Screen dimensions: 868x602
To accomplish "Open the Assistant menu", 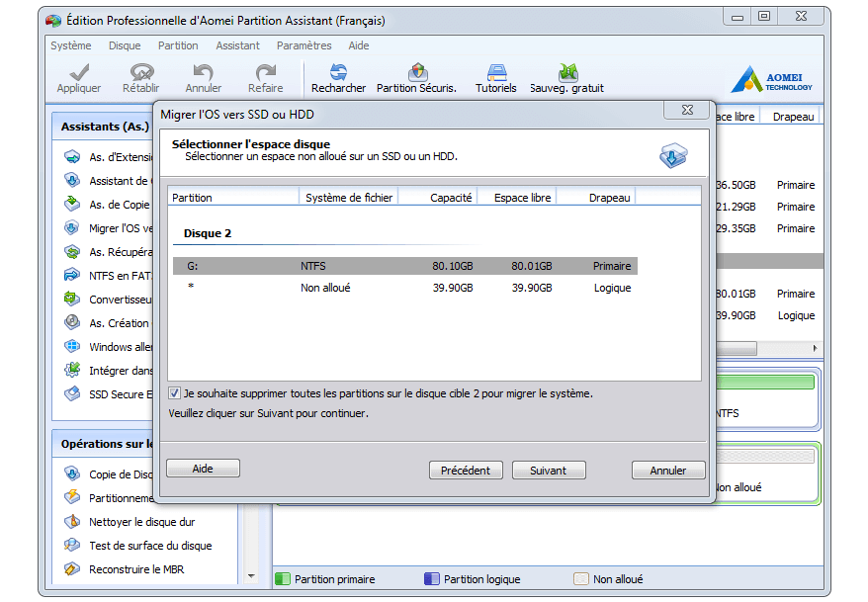I will [237, 45].
